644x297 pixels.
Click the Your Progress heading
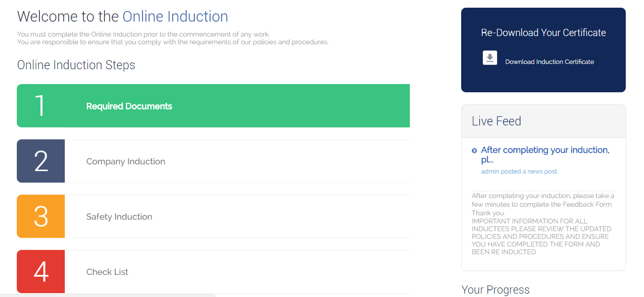coord(495,290)
